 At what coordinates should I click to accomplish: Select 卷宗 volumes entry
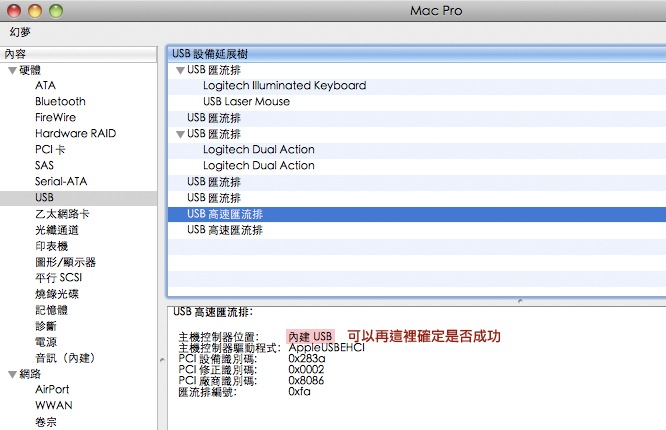click(46, 422)
